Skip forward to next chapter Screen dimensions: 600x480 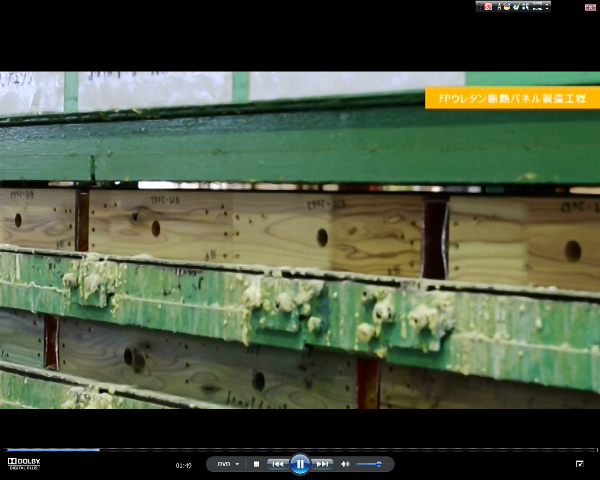pos(323,464)
